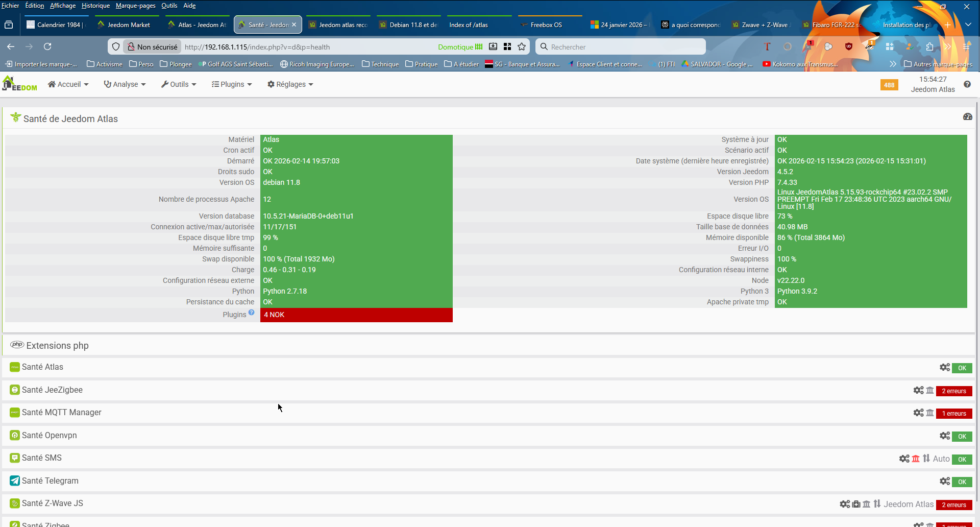Open the Outils dropdown menu
The image size is (980, 527).
pyautogui.click(x=179, y=84)
